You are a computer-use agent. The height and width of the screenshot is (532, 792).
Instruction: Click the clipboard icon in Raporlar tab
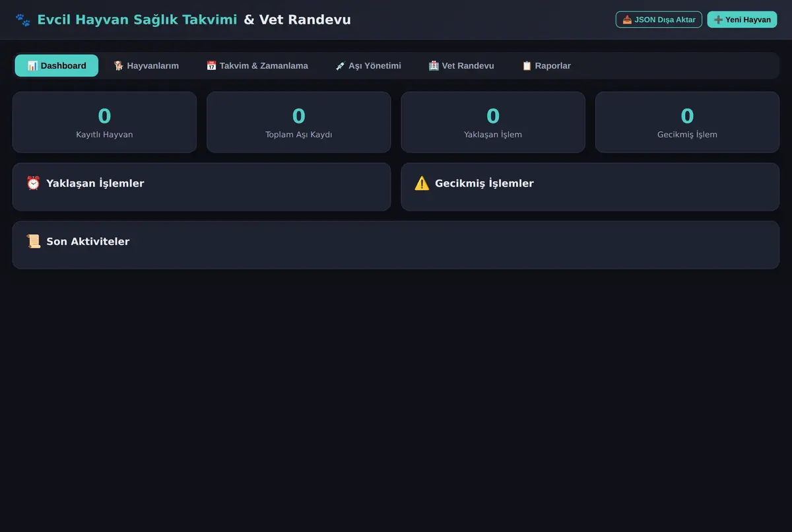[x=527, y=65]
